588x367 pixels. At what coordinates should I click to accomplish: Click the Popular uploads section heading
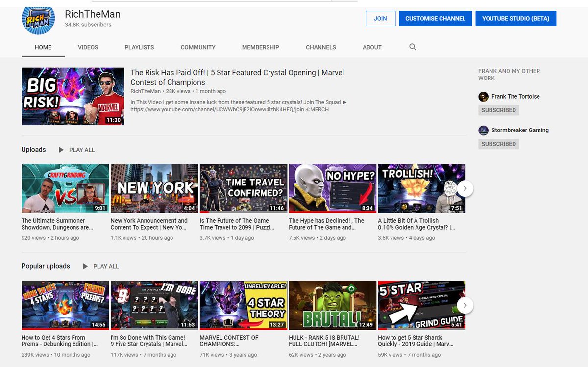[46, 266]
